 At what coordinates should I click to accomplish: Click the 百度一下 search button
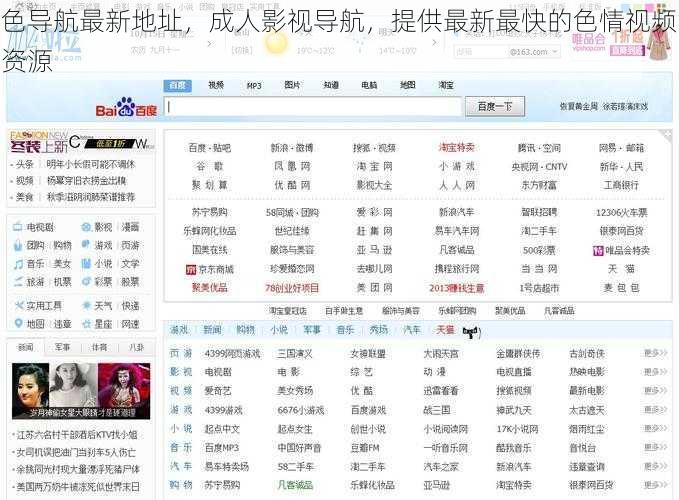pos(495,106)
